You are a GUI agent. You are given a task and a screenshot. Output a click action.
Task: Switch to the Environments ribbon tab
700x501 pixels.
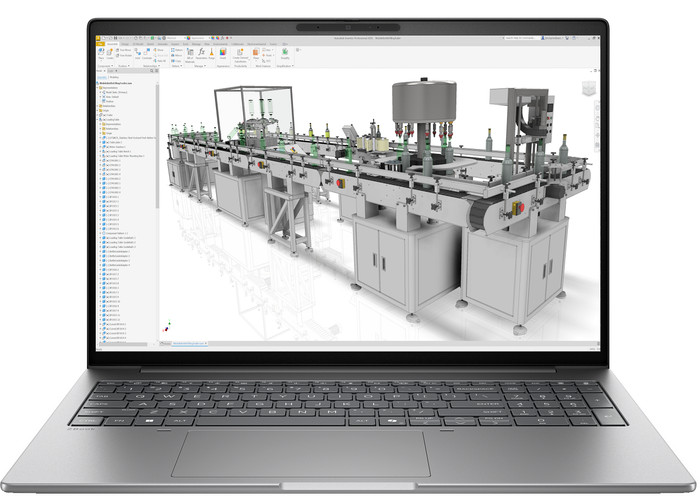220,44
